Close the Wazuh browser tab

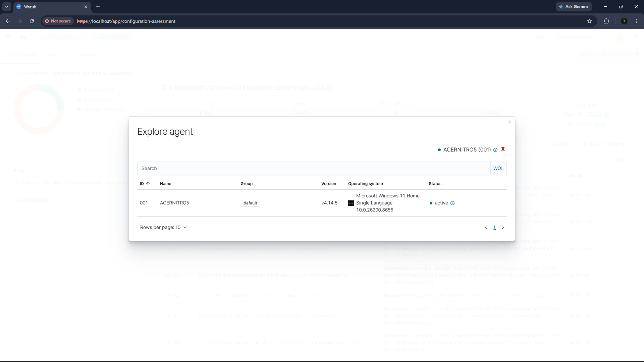[x=86, y=7]
